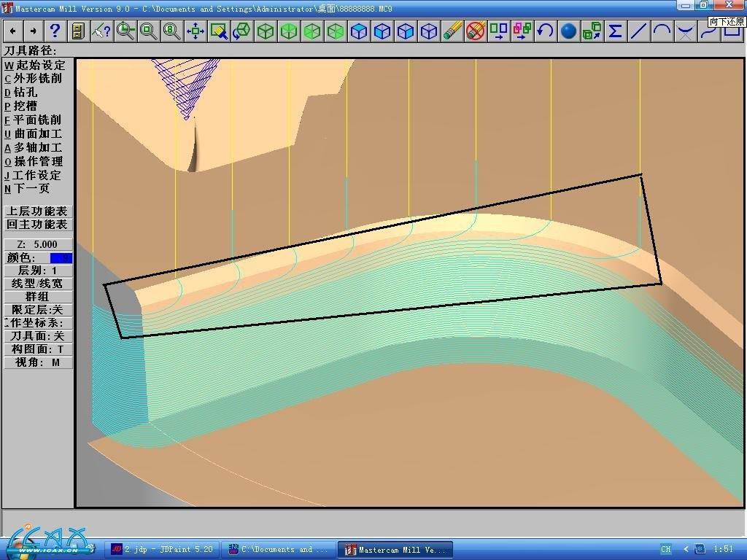Choose 钻孔 drill menu item
747x560 pixels.
tap(21, 93)
